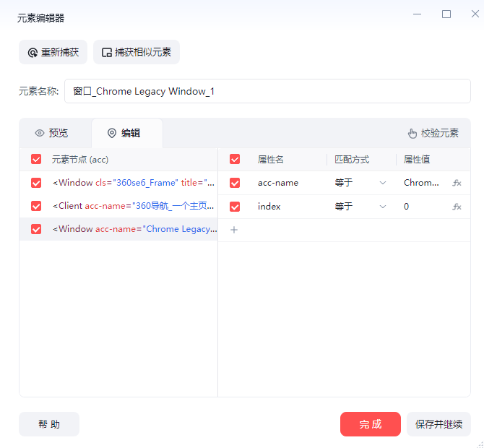Switch to the 预览 preview tab

pos(51,133)
